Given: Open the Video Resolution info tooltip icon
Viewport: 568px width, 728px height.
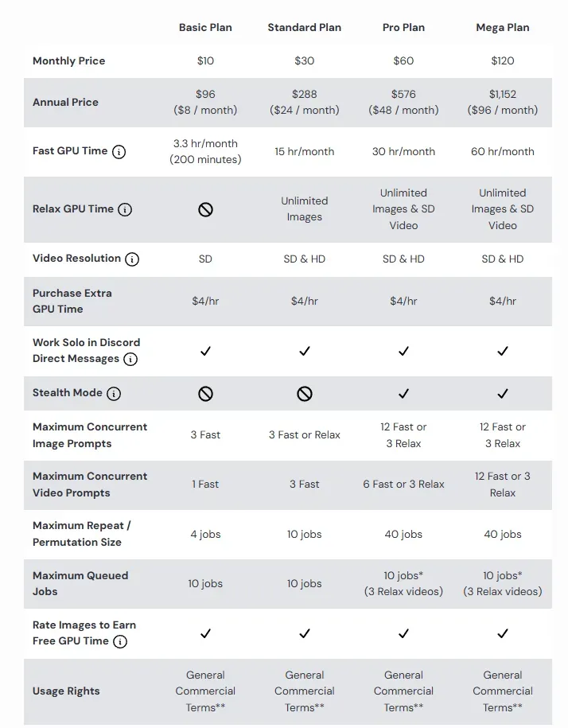Looking at the screenshot, I should pyautogui.click(x=132, y=259).
